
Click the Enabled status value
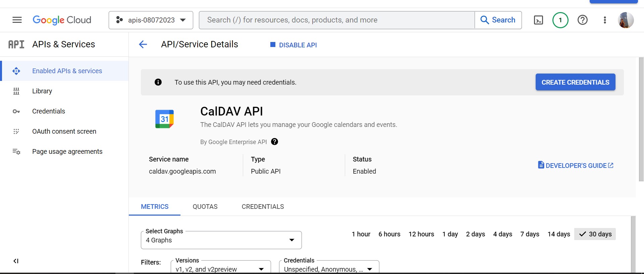pos(364,171)
